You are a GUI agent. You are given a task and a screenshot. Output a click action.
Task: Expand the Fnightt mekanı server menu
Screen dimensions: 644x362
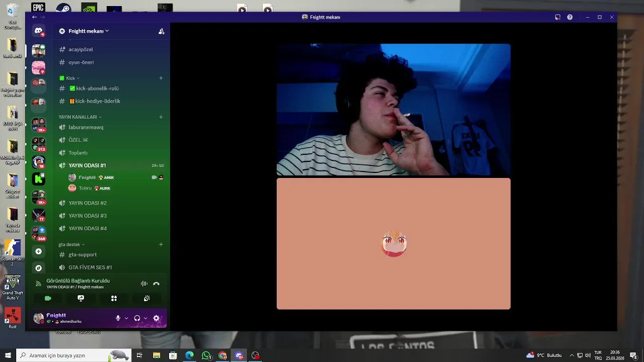tap(89, 31)
